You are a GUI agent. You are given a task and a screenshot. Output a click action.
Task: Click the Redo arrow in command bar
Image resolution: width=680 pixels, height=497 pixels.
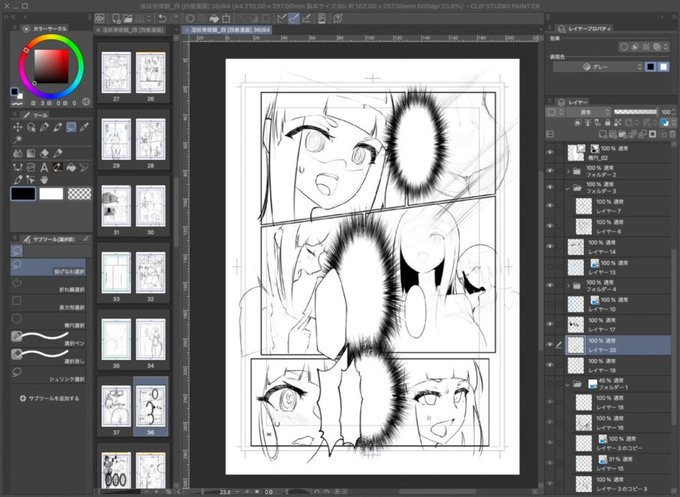tap(174, 18)
